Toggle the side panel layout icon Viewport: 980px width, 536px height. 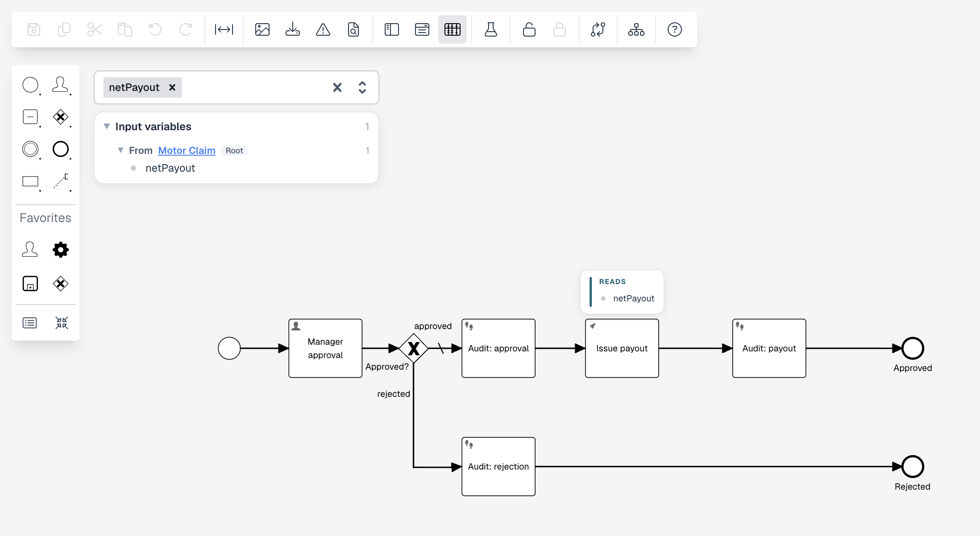pyautogui.click(x=392, y=29)
